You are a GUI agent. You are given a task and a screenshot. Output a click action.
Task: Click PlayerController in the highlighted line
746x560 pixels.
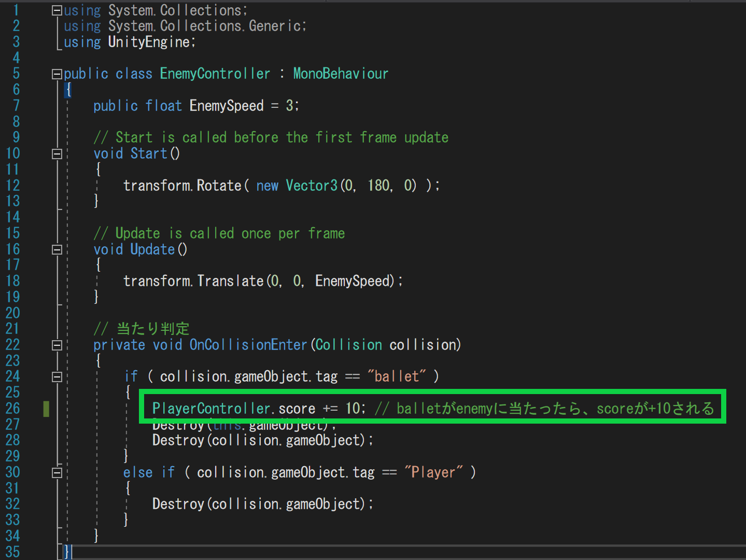click(x=211, y=409)
